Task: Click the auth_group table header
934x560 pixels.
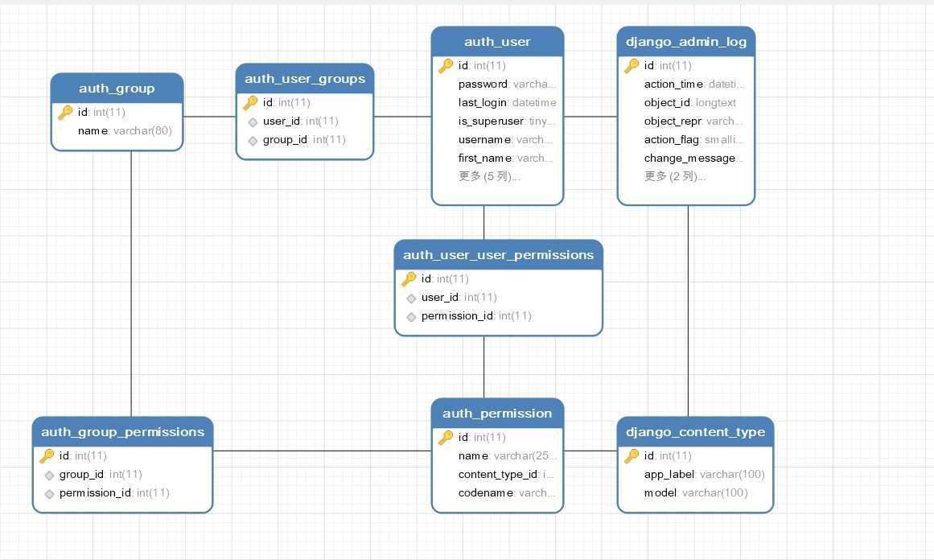Action: click(x=117, y=89)
